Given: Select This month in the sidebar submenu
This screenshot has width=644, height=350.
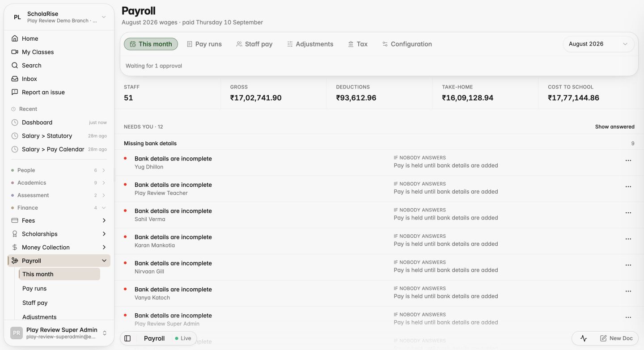Looking at the screenshot, I should point(59,274).
